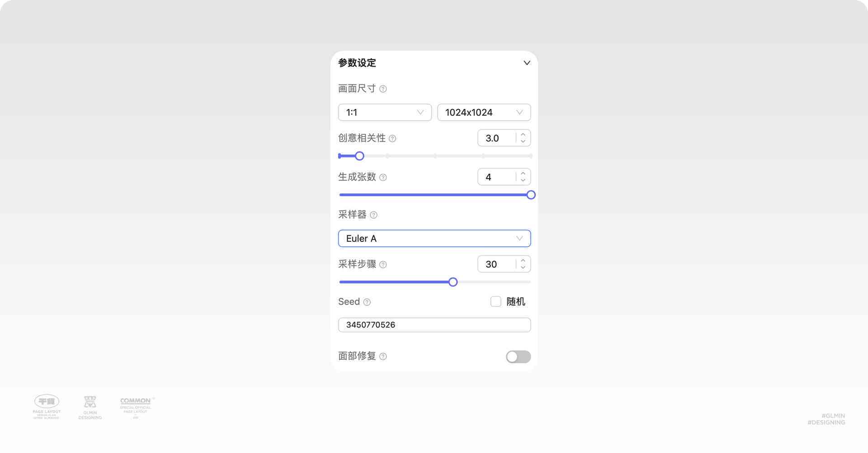Check the 随机 random seed checkbox

496,301
